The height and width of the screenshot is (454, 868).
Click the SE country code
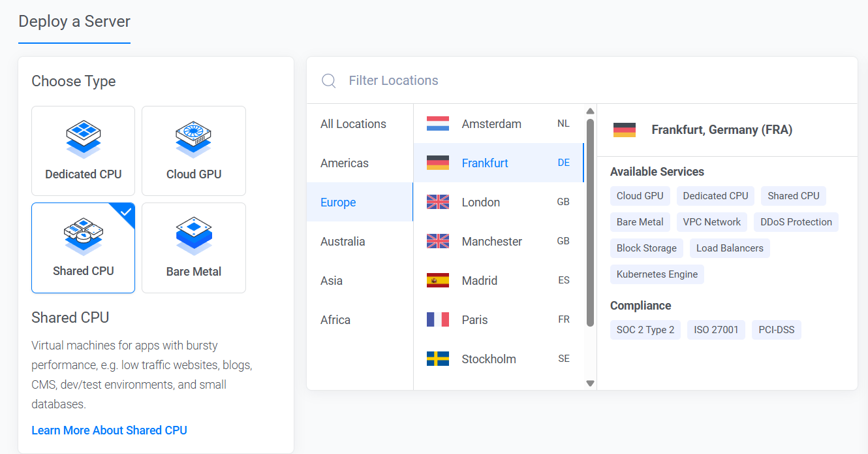click(564, 359)
